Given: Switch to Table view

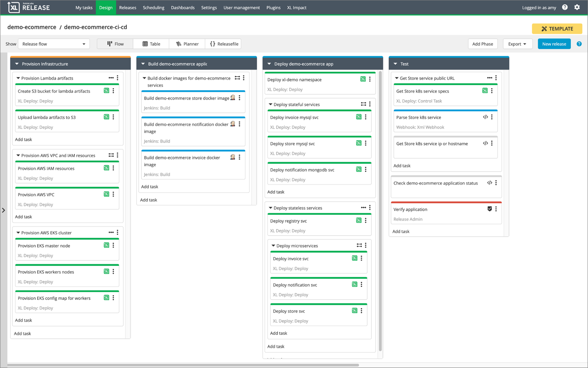Looking at the screenshot, I should [x=151, y=44].
